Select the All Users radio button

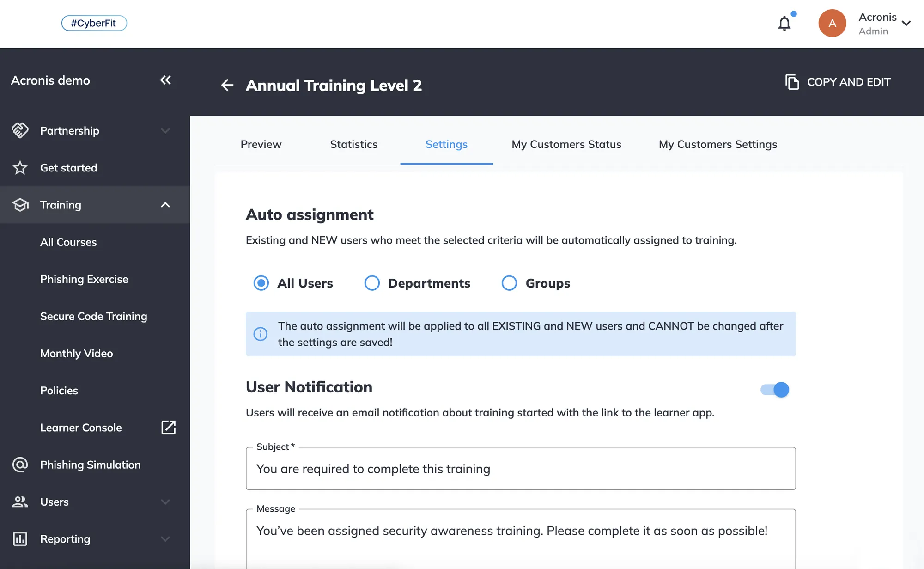[x=261, y=283]
